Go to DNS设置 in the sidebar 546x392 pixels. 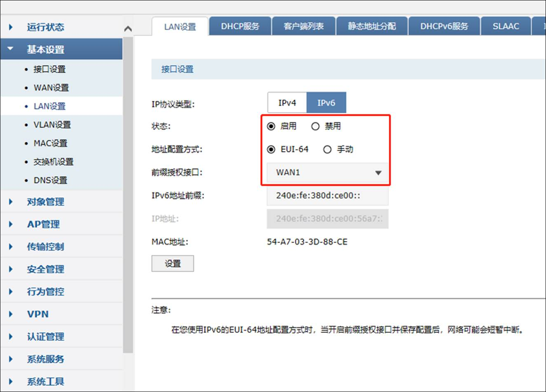[52, 180]
